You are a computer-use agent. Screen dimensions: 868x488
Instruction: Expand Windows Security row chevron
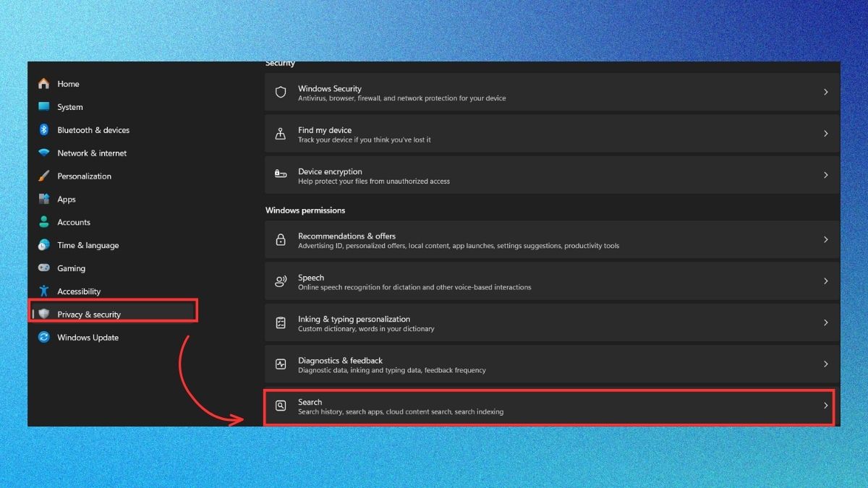pos(825,93)
